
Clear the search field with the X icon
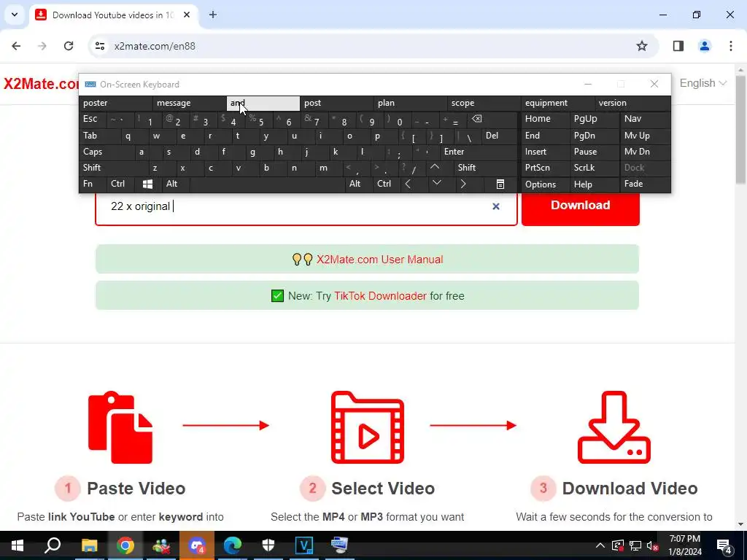pos(496,206)
